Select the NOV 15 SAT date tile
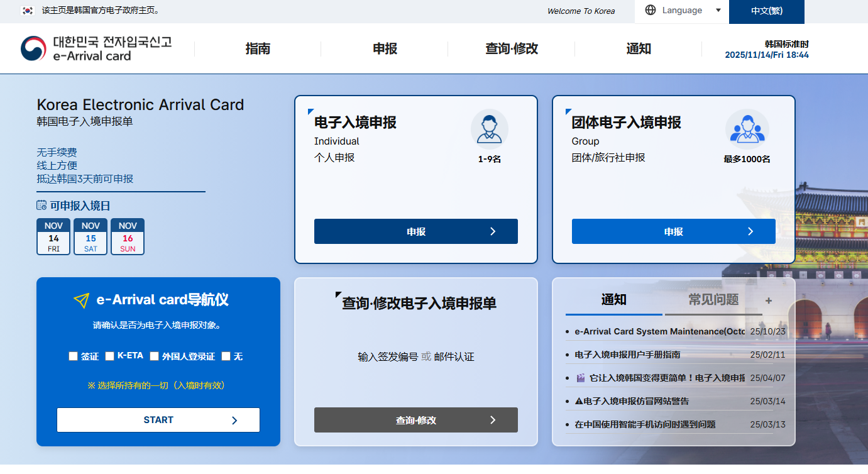The image size is (868, 474). click(91, 237)
